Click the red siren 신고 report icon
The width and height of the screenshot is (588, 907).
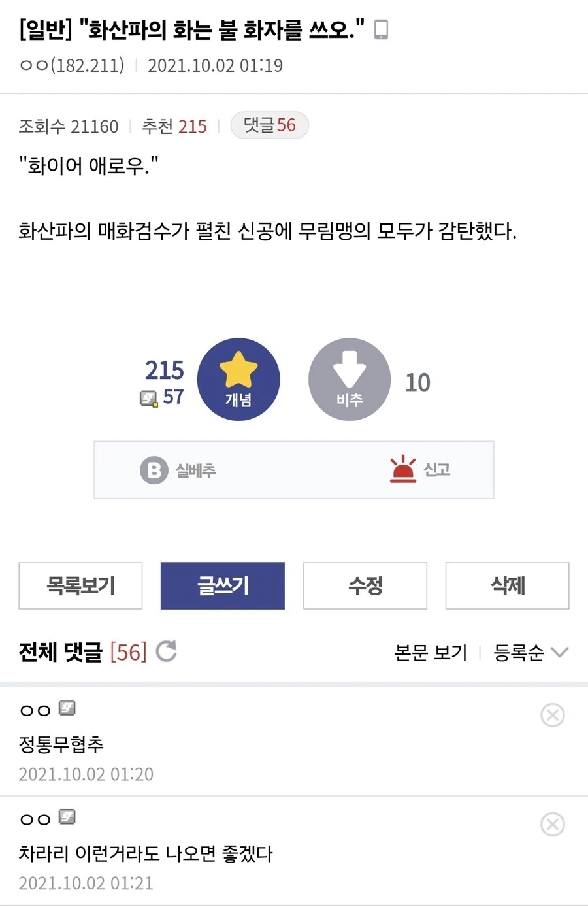(403, 469)
